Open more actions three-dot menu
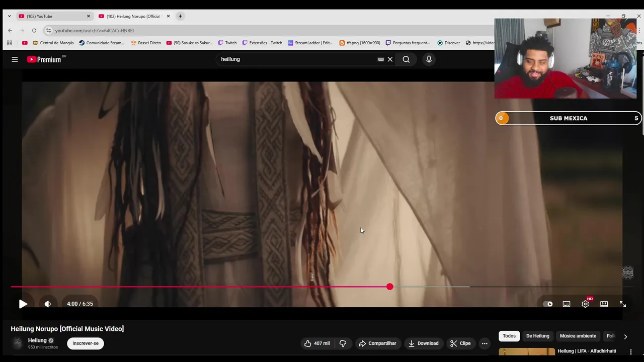Image resolution: width=644 pixels, height=362 pixels. pos(485,343)
